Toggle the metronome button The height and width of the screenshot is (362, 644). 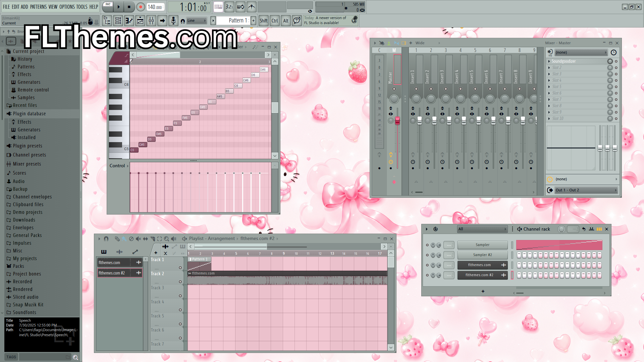[252, 6]
